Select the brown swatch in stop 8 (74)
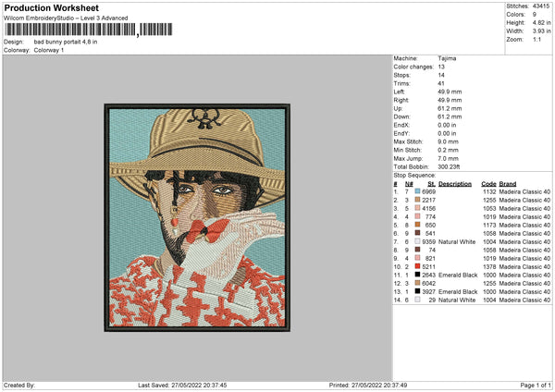Viewport: 555px width, 392px height. point(417,250)
